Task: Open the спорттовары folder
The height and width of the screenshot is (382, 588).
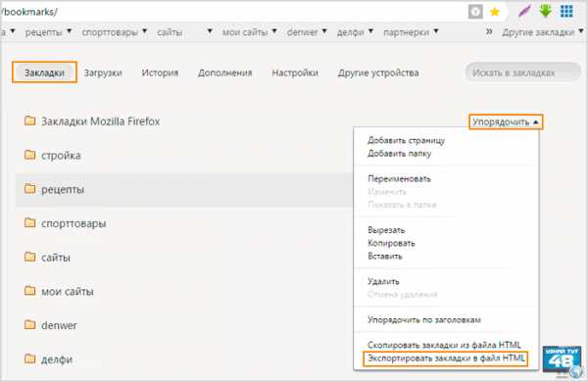Action: pyautogui.click(x=73, y=223)
